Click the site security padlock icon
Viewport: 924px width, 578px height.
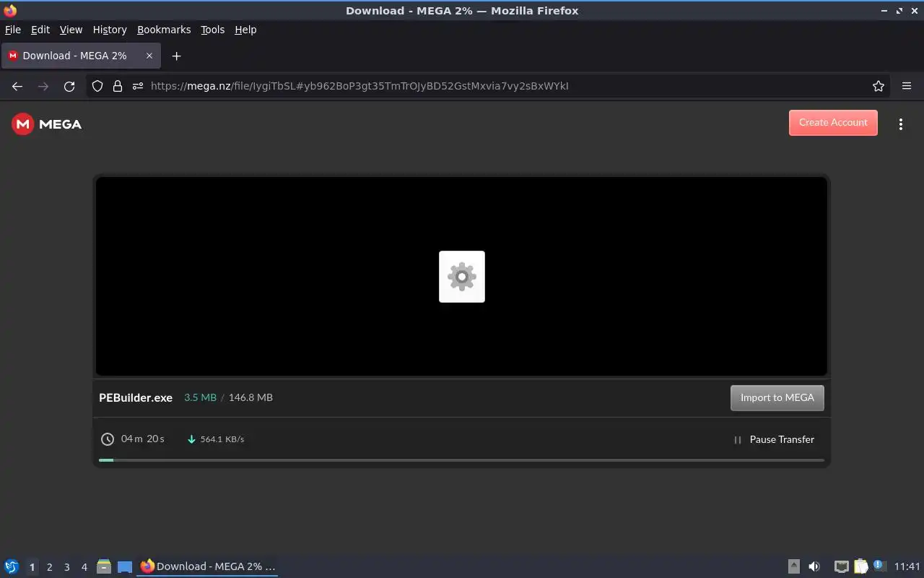coord(118,86)
